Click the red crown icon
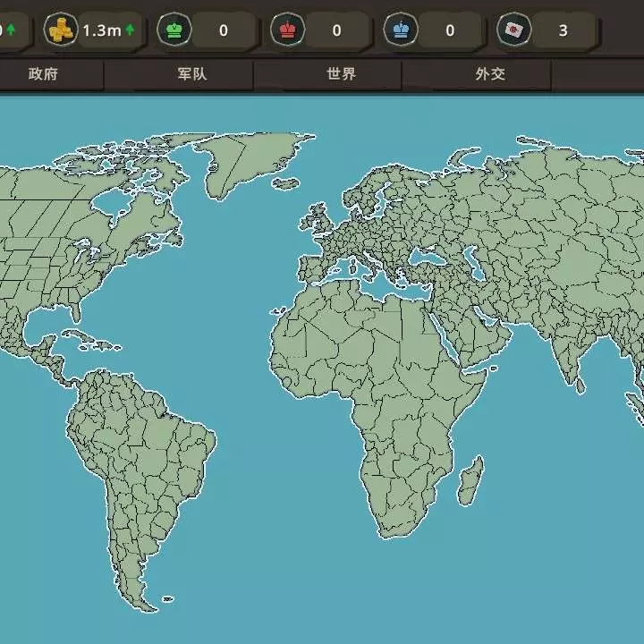Image resolution: width=644 pixels, height=644 pixels. (287, 30)
